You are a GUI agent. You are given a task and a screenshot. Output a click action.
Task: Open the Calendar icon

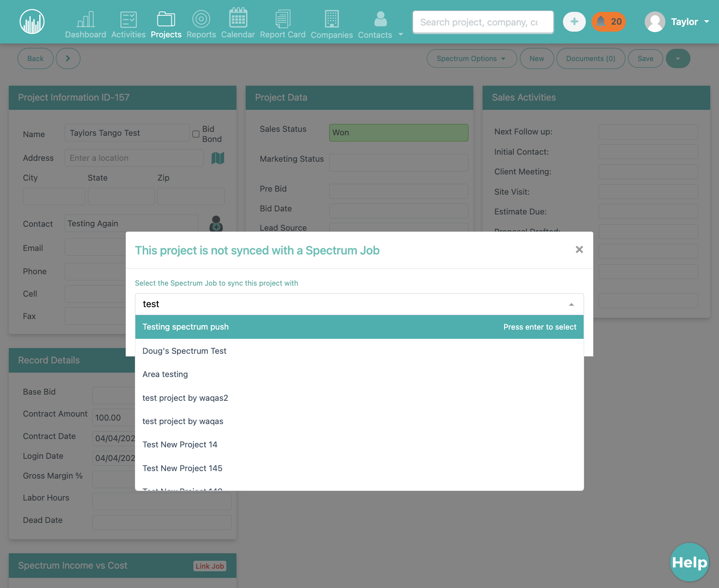(238, 18)
